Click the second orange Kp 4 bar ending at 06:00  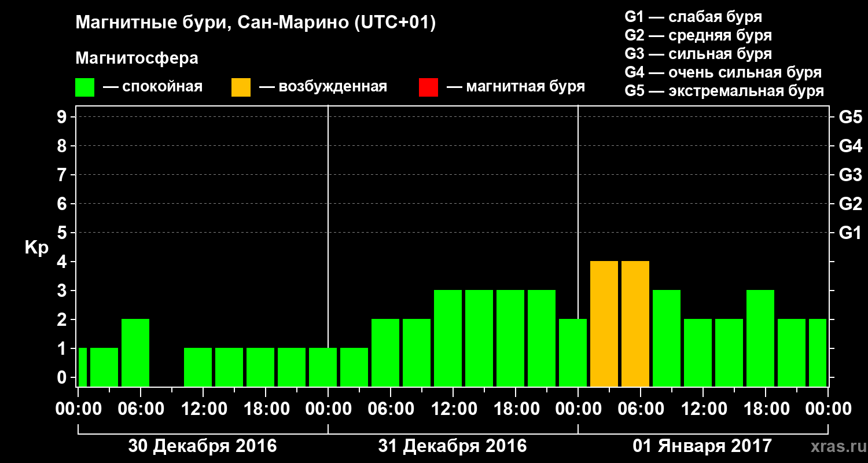point(635,324)
